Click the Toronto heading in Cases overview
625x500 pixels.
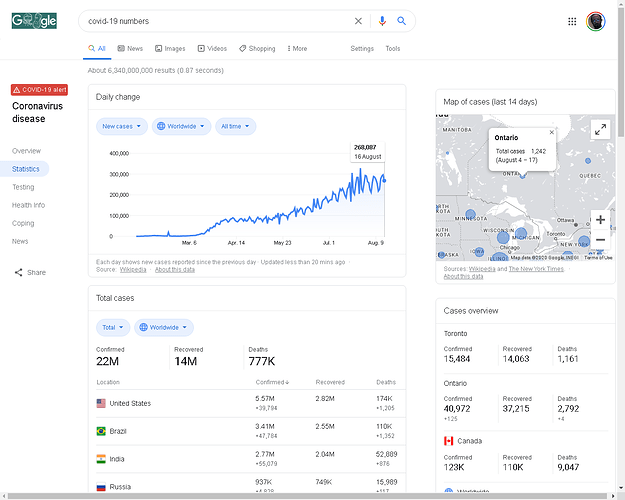click(x=455, y=333)
